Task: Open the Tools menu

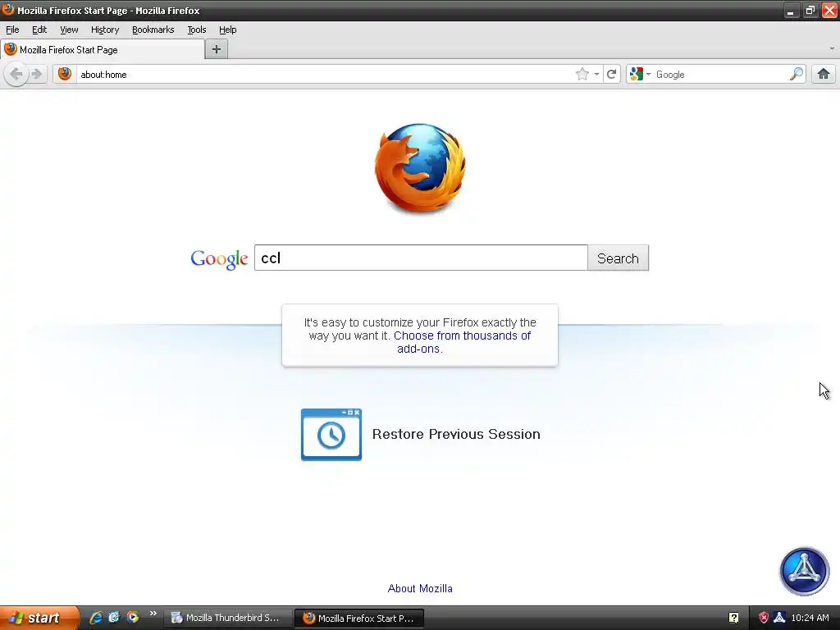Action: (197, 30)
